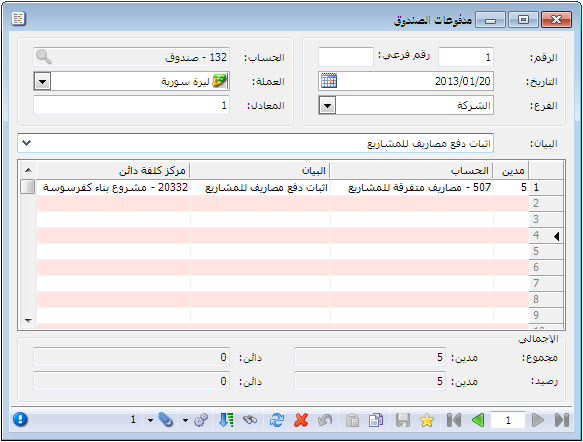The width and height of the screenshot is (583, 442).
Task: Expand the branch الشركة dropdown
Action: [x=327, y=106]
